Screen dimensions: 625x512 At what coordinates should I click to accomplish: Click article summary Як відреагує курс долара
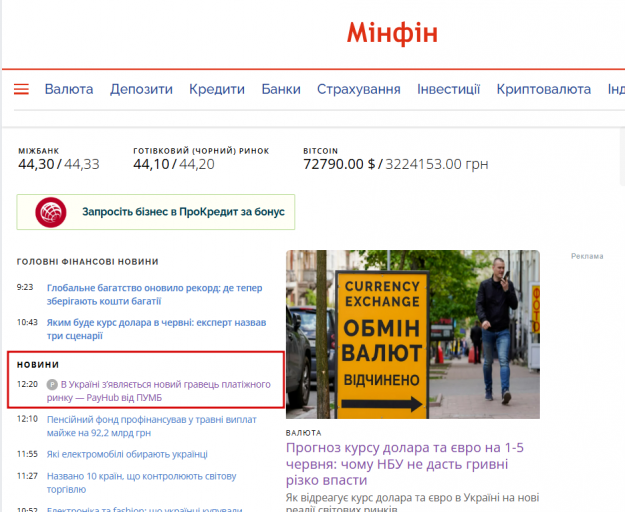click(413, 502)
